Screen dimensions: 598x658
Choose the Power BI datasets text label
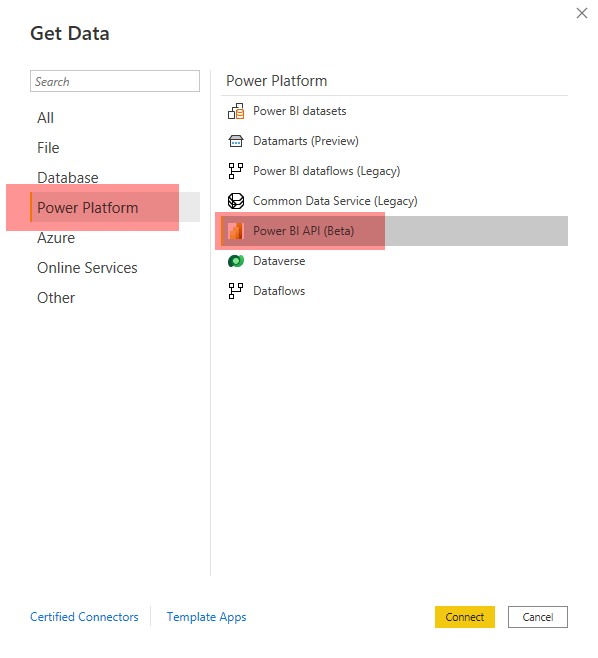pos(300,111)
